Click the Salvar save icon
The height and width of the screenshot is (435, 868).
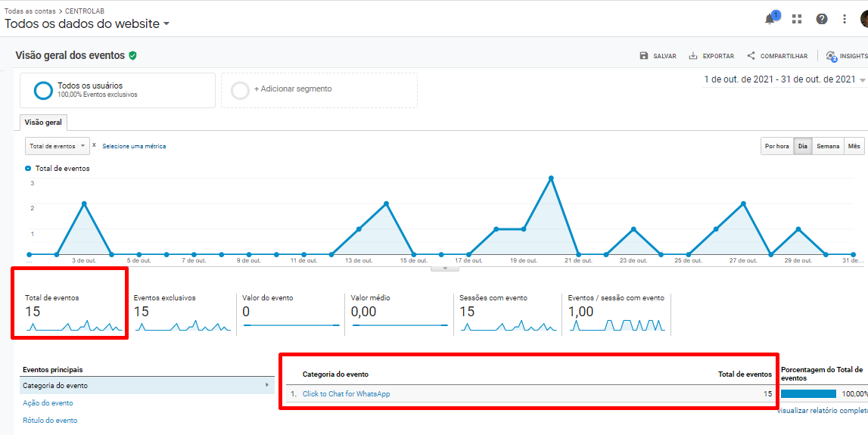644,56
